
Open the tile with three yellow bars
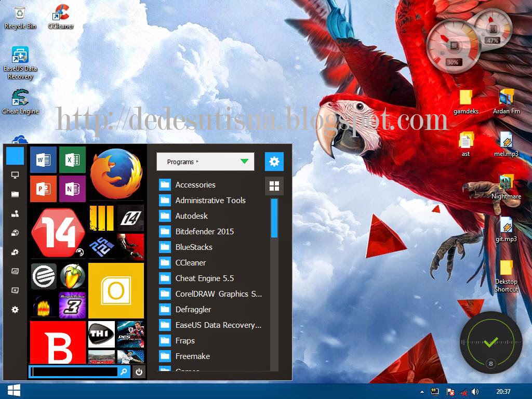(101, 218)
